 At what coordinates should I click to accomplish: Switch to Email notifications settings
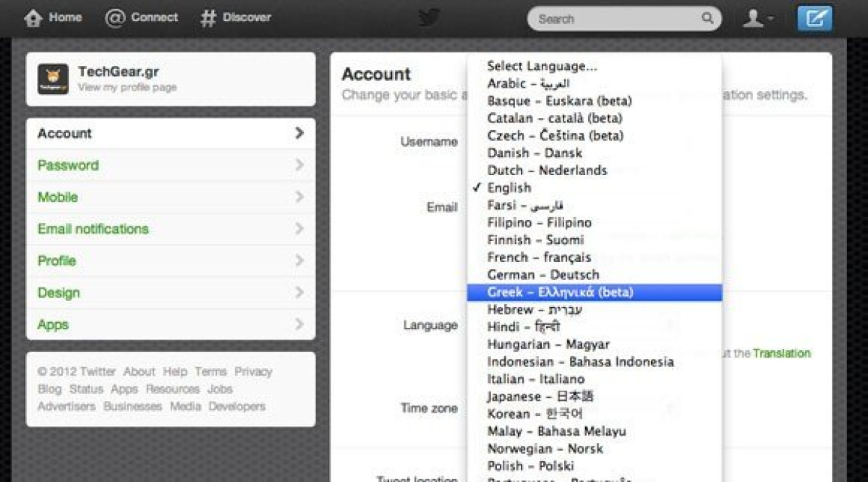tap(93, 229)
